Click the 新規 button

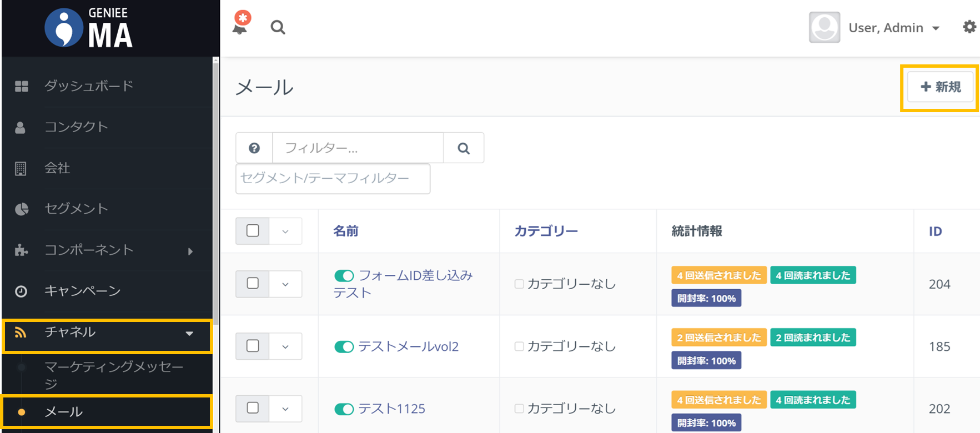[940, 87]
